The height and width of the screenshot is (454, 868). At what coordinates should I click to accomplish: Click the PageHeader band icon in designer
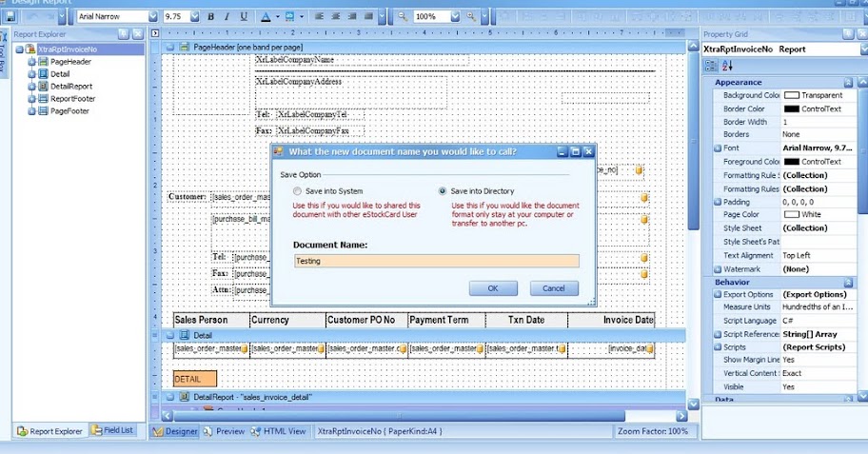185,47
